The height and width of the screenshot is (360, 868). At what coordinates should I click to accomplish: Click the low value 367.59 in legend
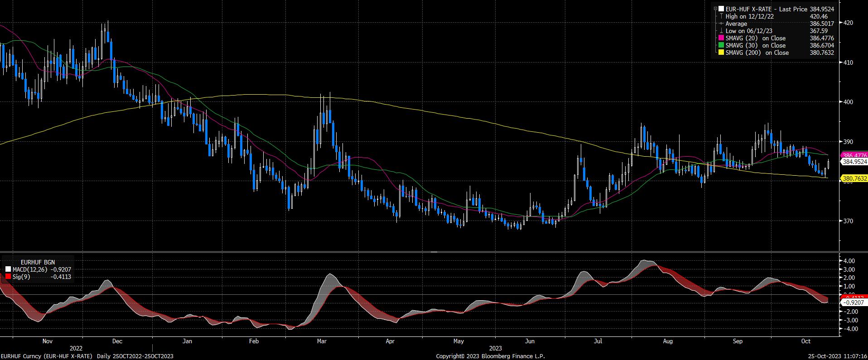coord(819,31)
